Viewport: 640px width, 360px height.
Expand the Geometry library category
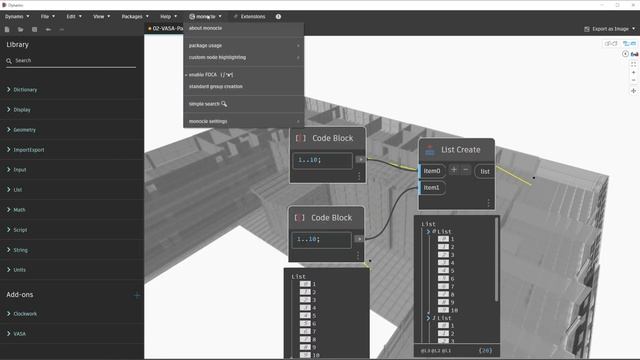click(9, 129)
